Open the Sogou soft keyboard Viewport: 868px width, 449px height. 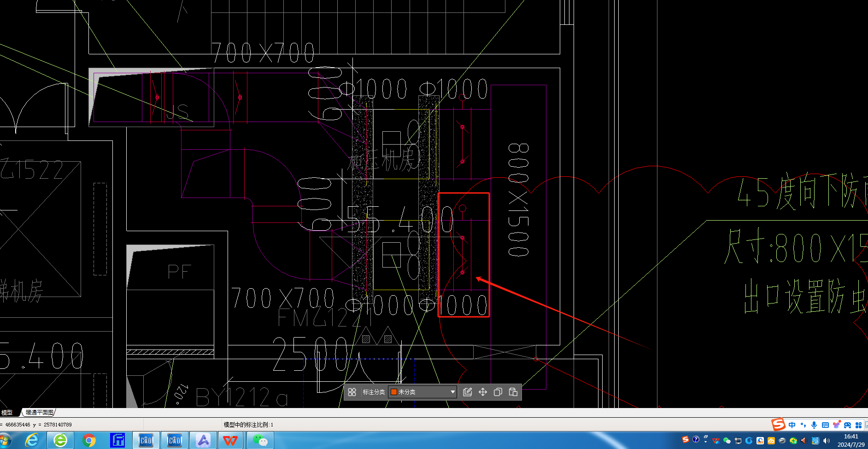(x=825, y=425)
